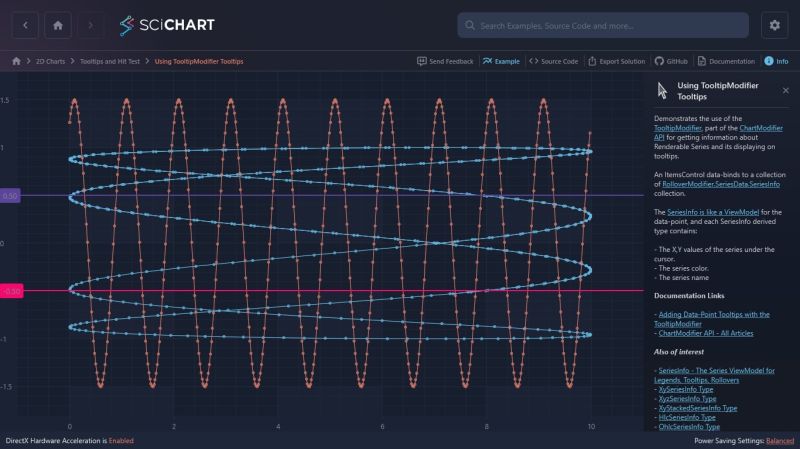
Task: Click Export Solution
Action: coord(616,61)
